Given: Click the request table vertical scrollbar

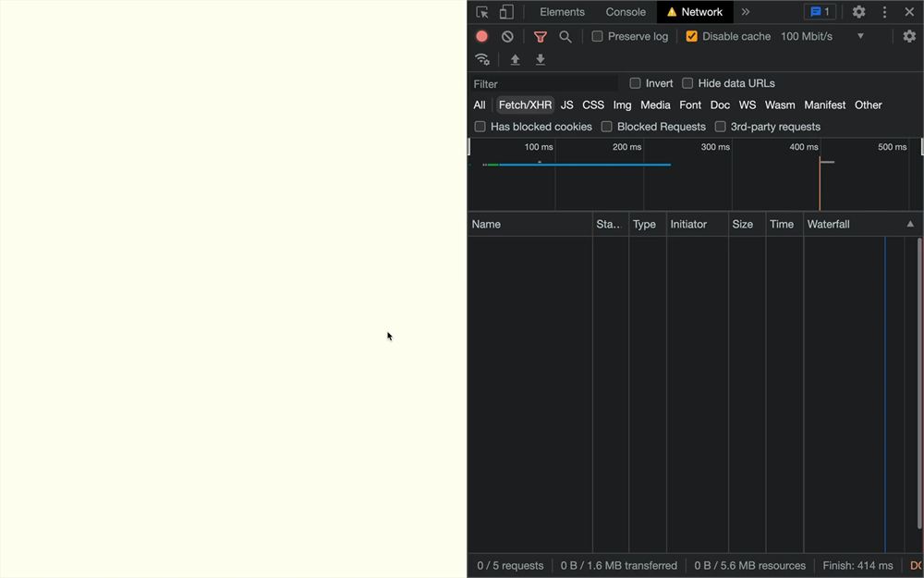Looking at the screenshot, I should pyautogui.click(x=919, y=384).
